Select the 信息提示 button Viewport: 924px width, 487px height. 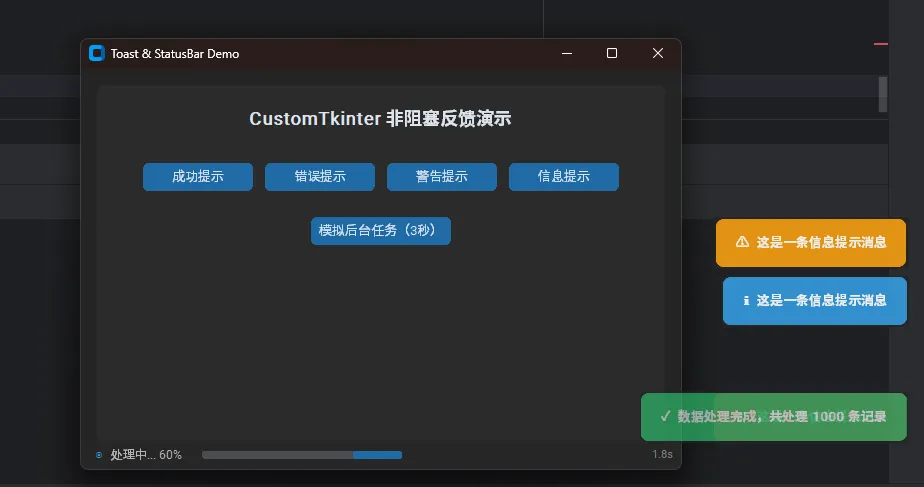563,176
